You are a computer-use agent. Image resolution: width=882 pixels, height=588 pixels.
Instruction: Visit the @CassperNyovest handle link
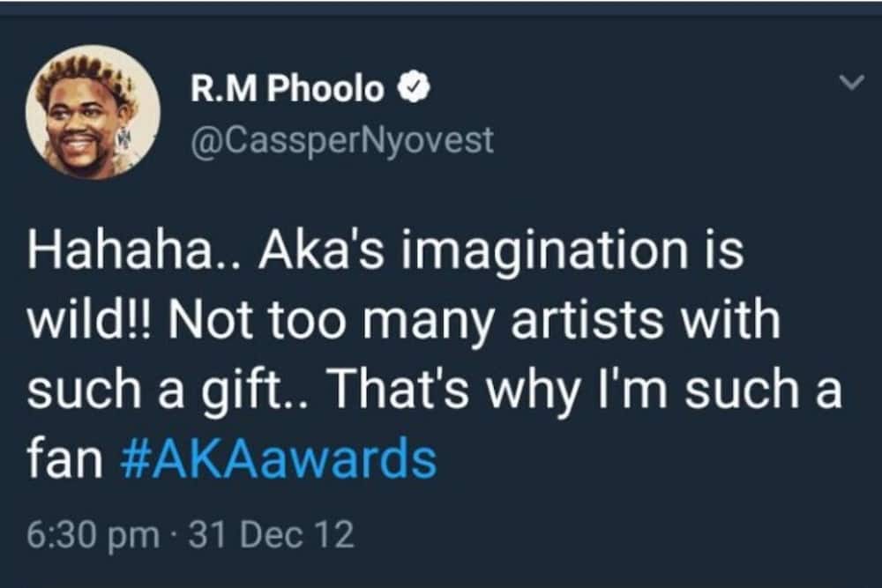tap(342, 140)
